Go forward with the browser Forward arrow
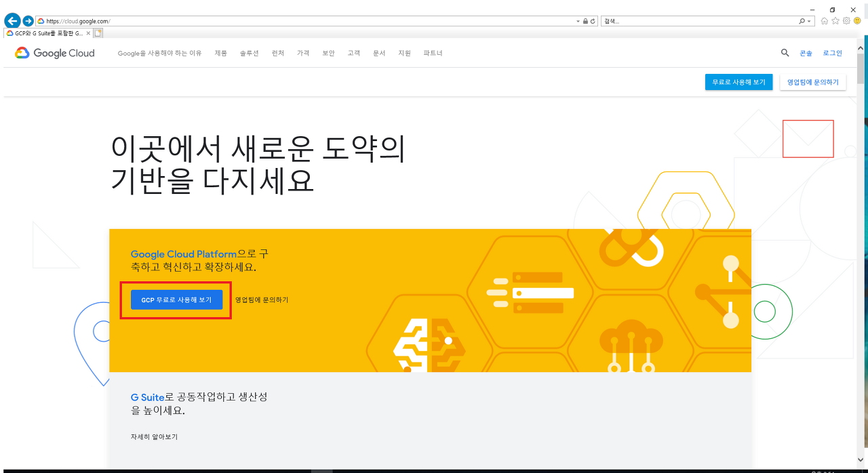868x473 pixels. click(x=28, y=21)
